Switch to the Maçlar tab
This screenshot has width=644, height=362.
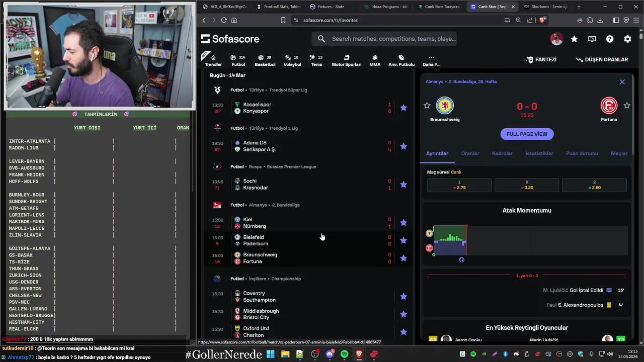619,153
